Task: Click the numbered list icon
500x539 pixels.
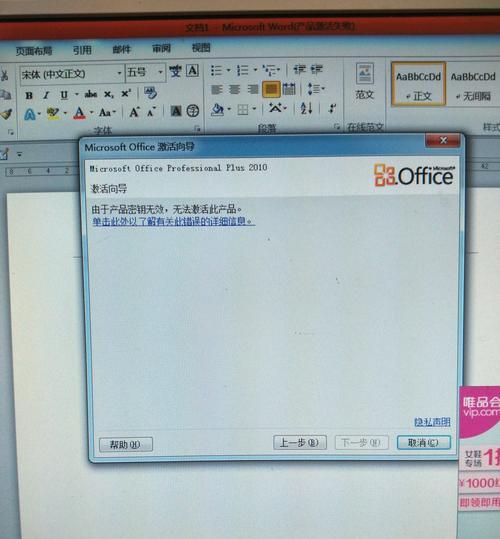Action: click(x=243, y=70)
